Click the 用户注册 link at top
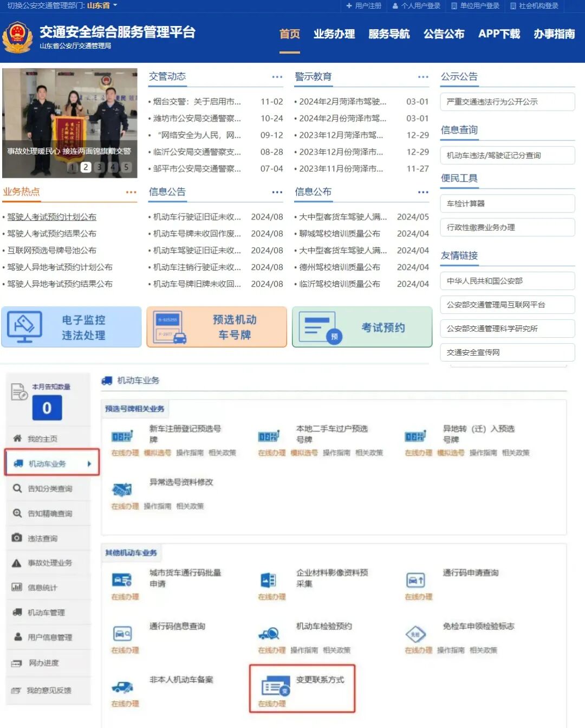585x728 pixels. point(364,5)
